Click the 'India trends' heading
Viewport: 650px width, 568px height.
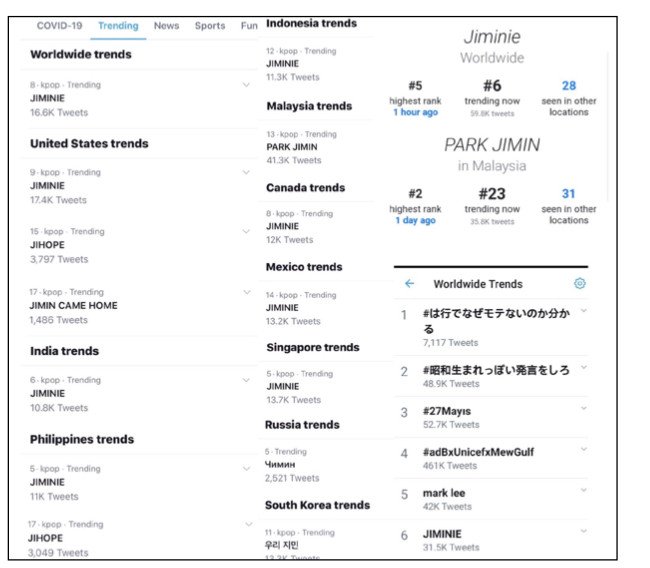[64, 351]
